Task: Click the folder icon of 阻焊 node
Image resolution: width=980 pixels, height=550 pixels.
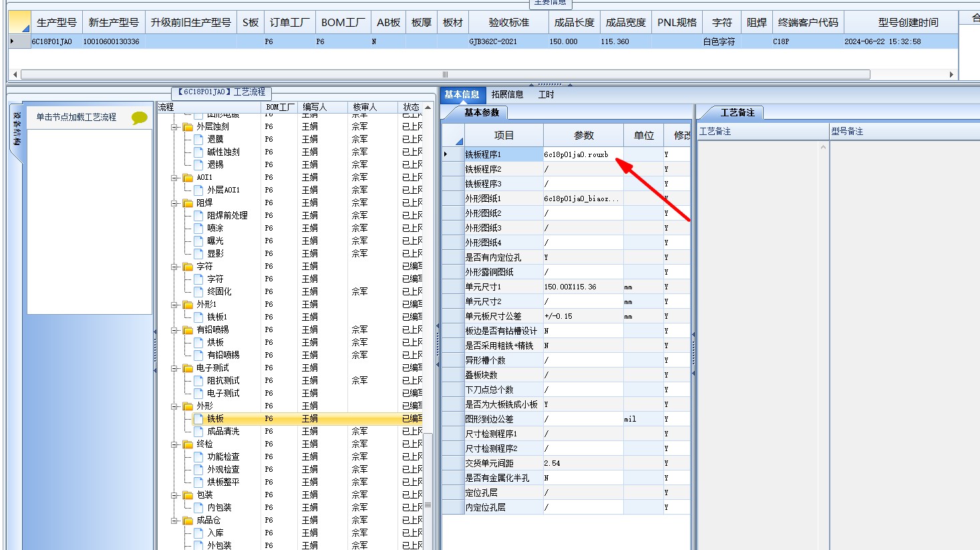Action: (188, 202)
